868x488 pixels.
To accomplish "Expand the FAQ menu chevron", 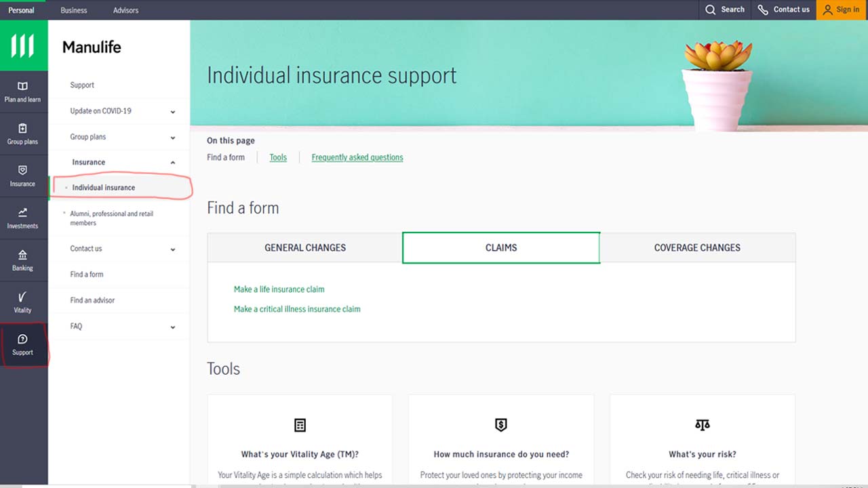I will point(172,327).
